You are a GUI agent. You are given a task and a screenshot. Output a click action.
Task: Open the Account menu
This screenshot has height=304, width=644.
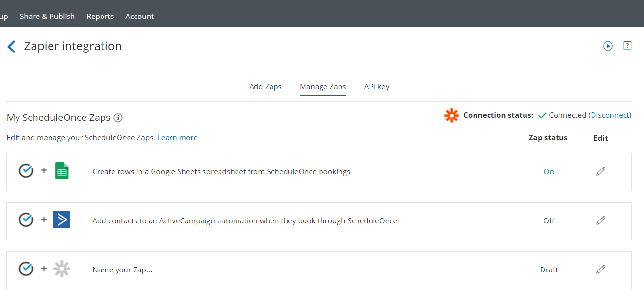[x=139, y=17]
